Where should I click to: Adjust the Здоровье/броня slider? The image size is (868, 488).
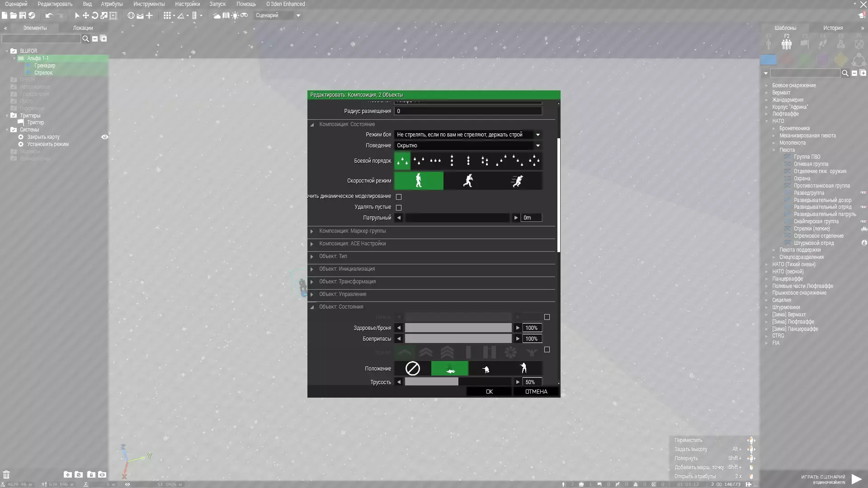458,328
